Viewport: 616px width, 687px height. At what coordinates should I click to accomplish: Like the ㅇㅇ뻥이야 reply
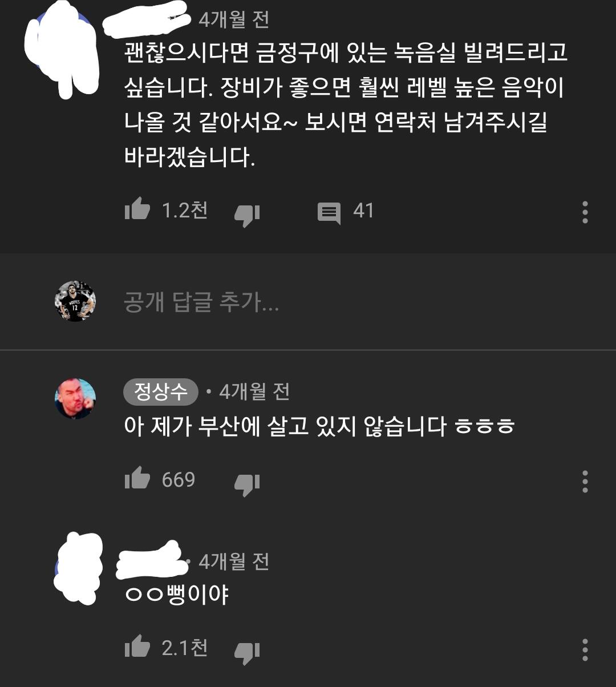point(137,648)
